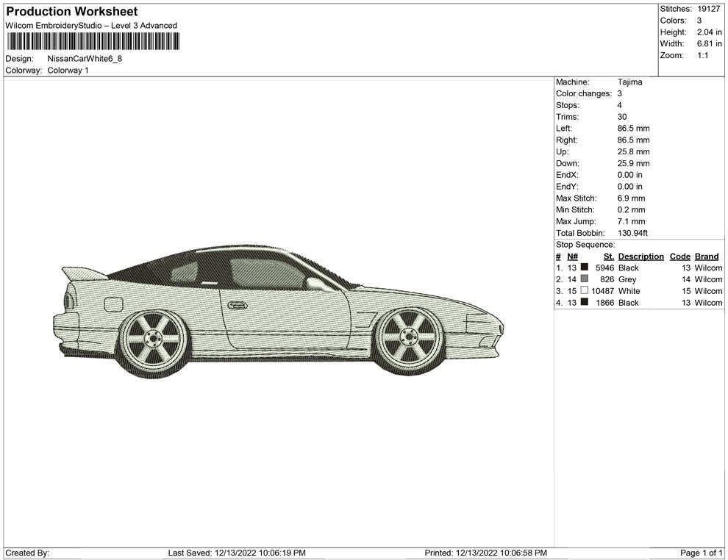Select the Min Stitch value '0.2 mm'
Viewport: 728px width, 560px height.
pyautogui.click(x=632, y=209)
